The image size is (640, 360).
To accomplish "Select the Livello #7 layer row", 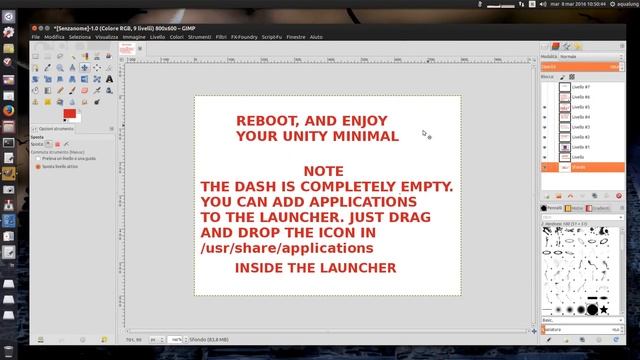I will 583,87.
